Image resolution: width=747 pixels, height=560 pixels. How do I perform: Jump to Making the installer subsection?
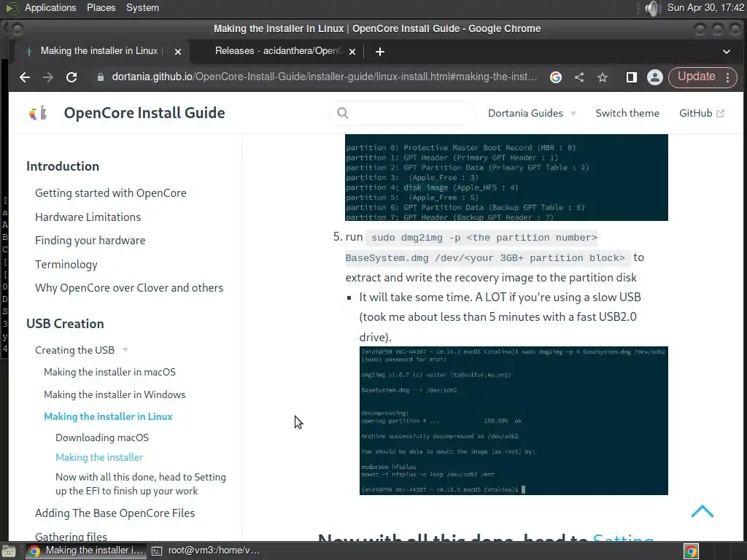(99, 457)
